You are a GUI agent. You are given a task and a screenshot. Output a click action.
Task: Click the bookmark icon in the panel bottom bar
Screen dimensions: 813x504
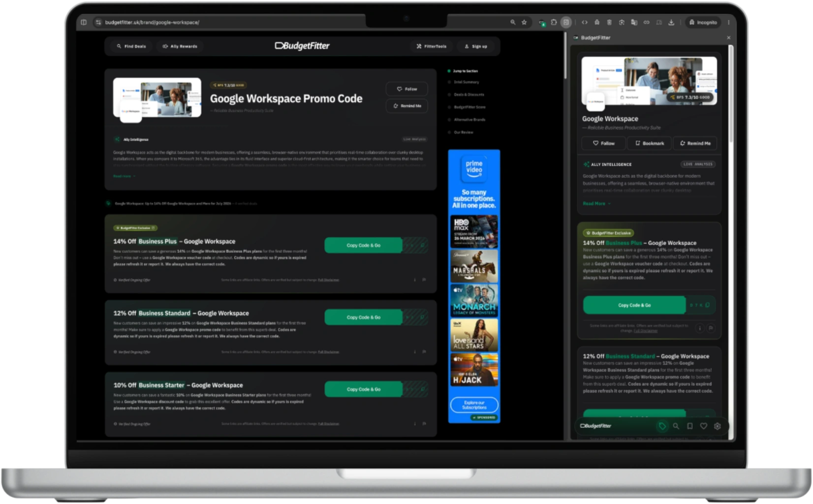pos(689,426)
